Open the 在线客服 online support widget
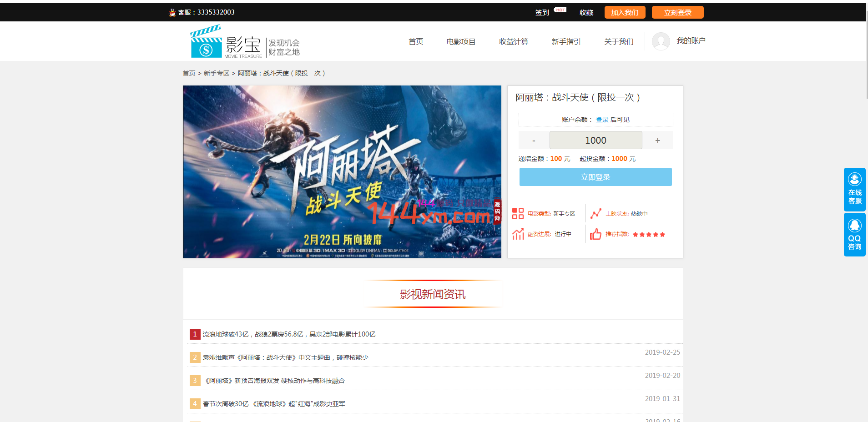The height and width of the screenshot is (422, 868). click(x=854, y=189)
